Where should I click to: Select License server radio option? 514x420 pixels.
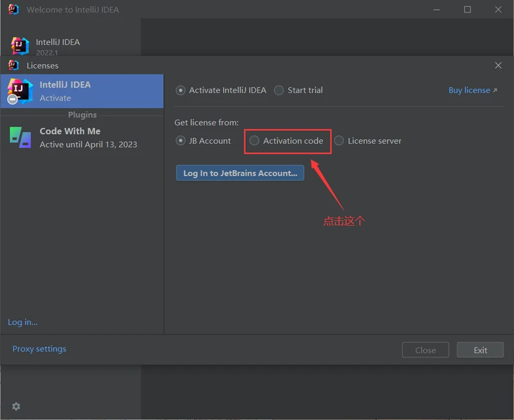tap(339, 141)
